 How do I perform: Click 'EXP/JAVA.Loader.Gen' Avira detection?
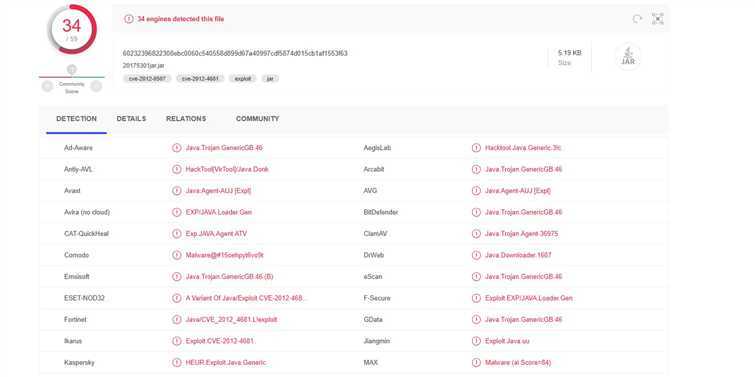click(219, 212)
